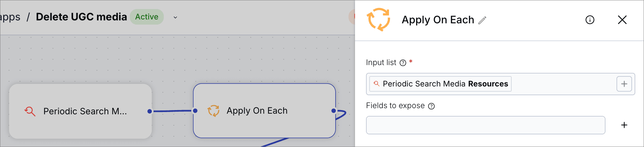Screen dimensions: 644x147
Task: Click the orange loop icon in panel header
Action: [x=378, y=20]
